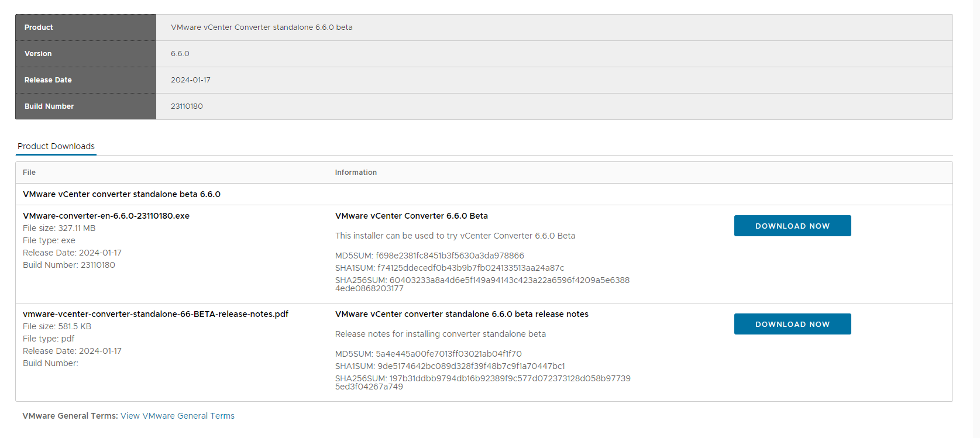
Task: Download the release notes PDF
Action: click(792, 324)
